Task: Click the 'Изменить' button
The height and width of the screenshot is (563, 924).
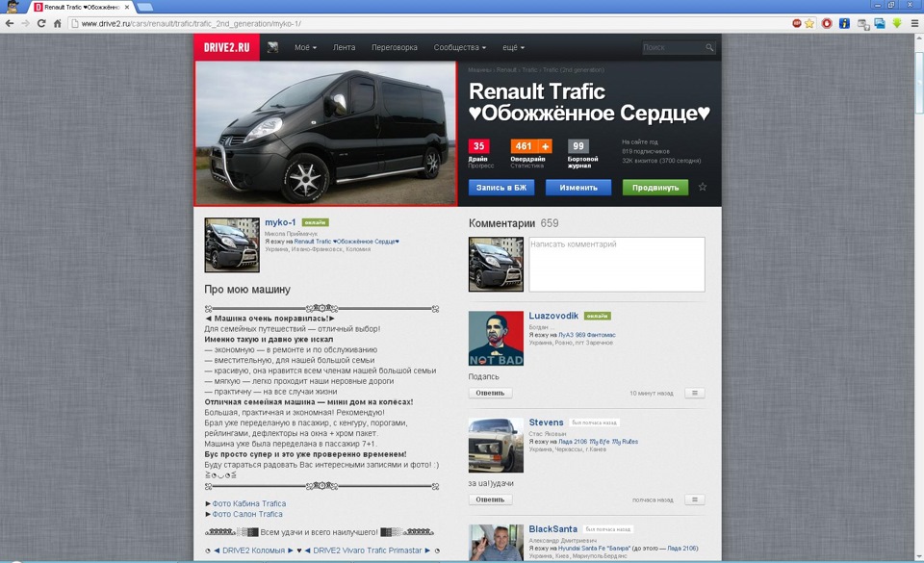Action: (x=578, y=188)
